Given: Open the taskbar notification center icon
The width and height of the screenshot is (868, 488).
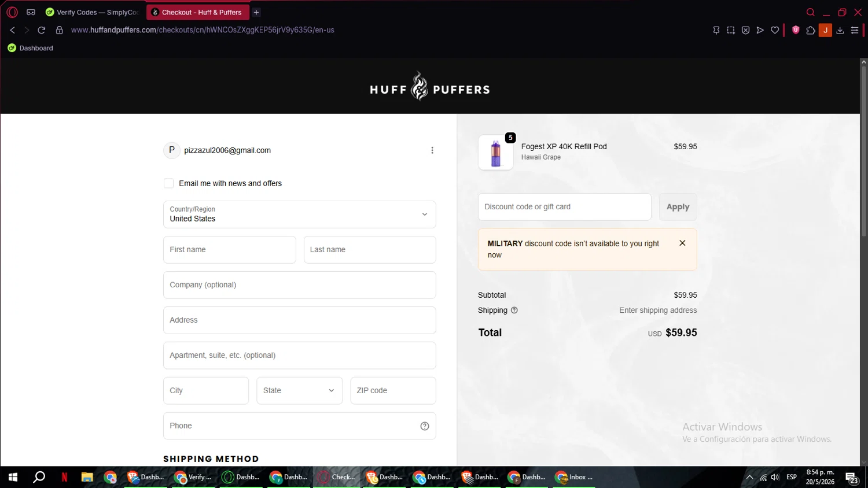Looking at the screenshot, I should (x=852, y=478).
